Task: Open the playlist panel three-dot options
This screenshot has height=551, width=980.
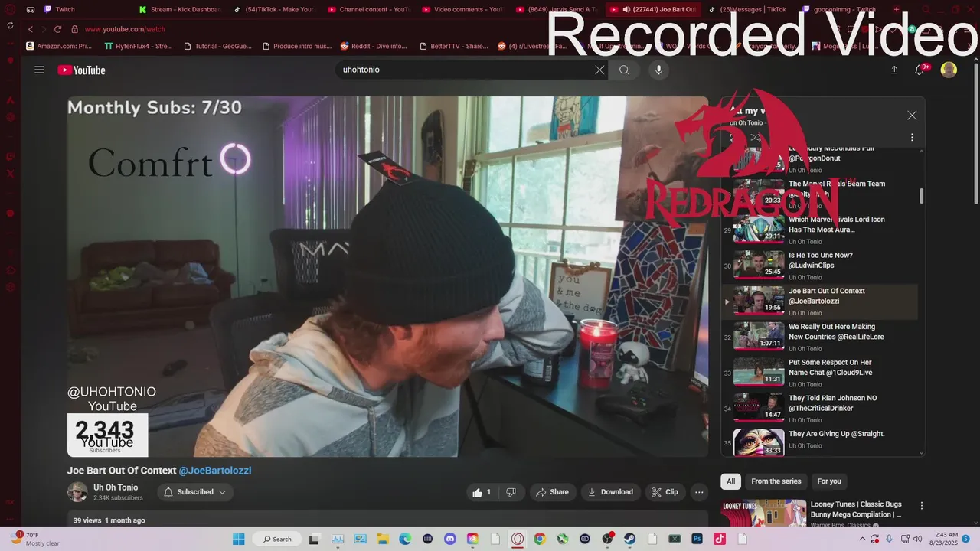Action: coord(912,138)
